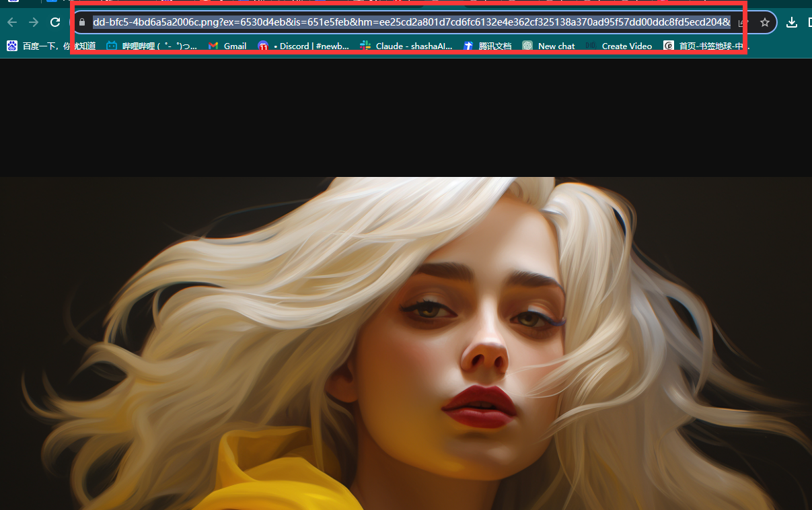The height and width of the screenshot is (510, 812).
Task: Go back to the previous page
Action: click(12, 22)
